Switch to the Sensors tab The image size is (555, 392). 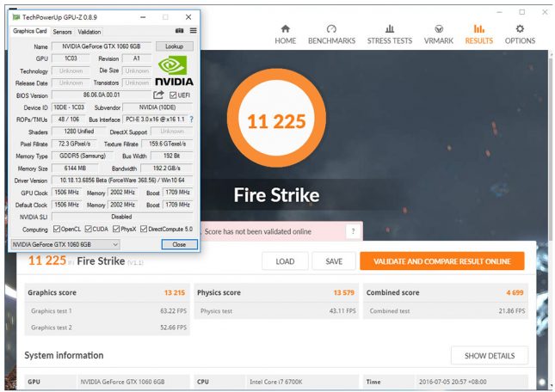tap(62, 32)
